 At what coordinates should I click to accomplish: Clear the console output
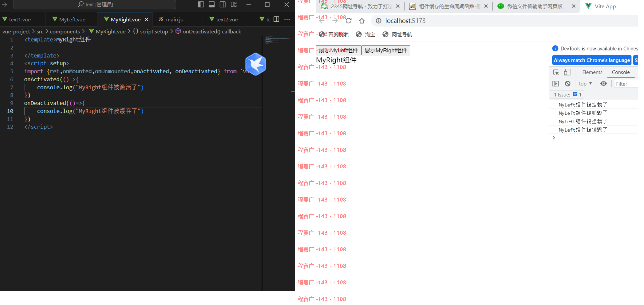568,84
